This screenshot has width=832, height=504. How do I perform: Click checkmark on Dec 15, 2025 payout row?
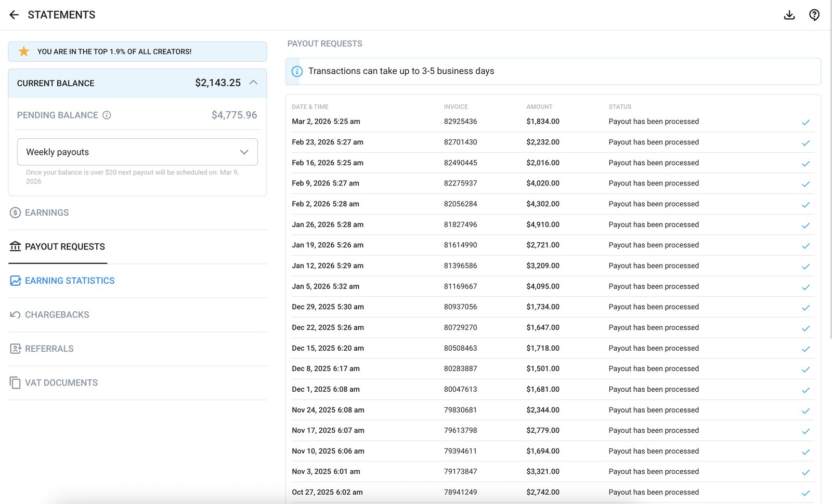pyautogui.click(x=805, y=349)
